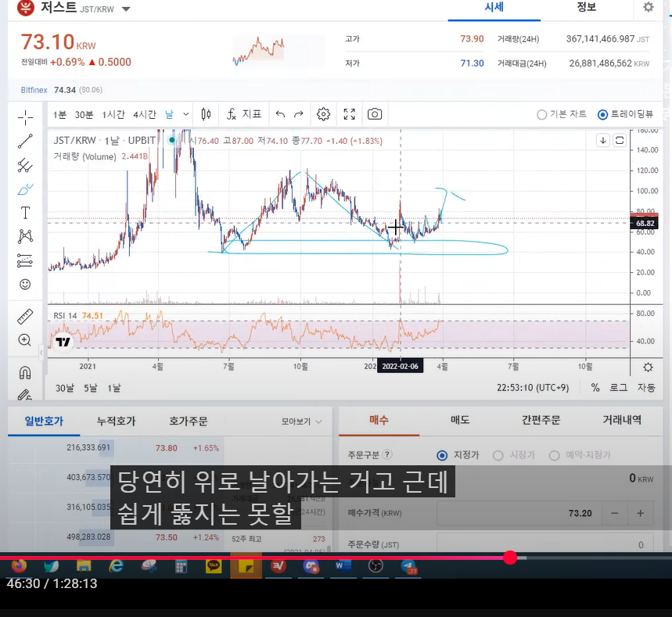This screenshot has height=617, width=672.
Task: Set chart interval to 4시간
Action: click(x=145, y=115)
